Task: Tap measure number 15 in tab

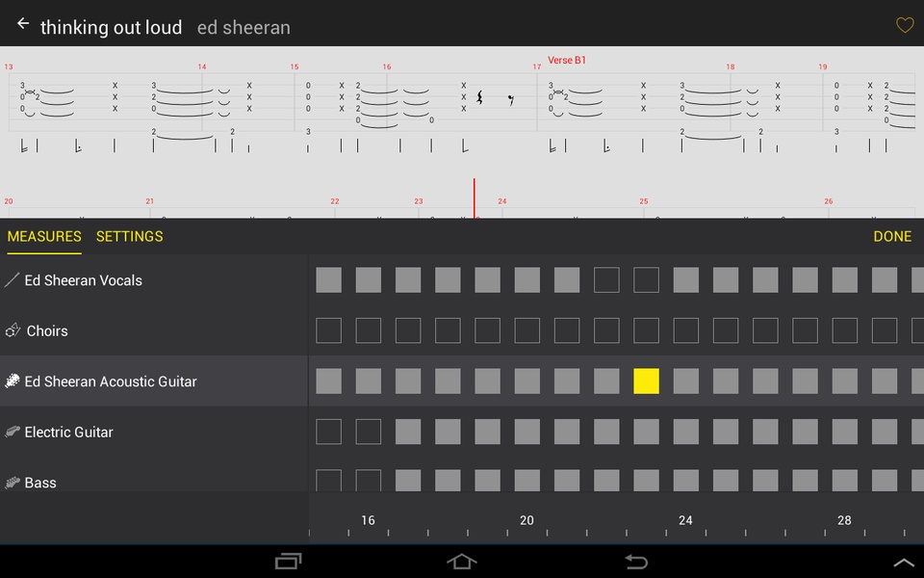Action: coord(295,66)
